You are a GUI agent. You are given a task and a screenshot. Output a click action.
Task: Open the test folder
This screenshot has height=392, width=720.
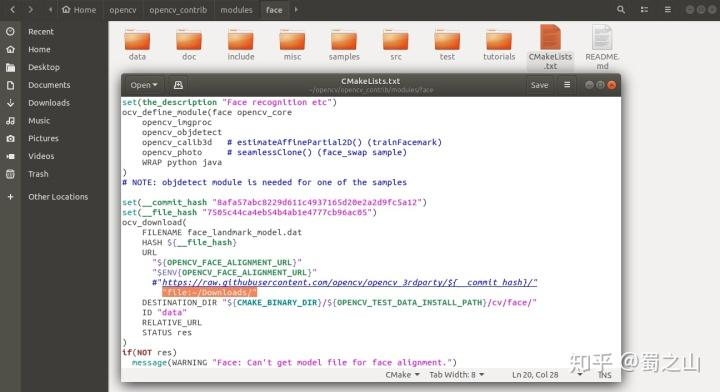[447, 45]
